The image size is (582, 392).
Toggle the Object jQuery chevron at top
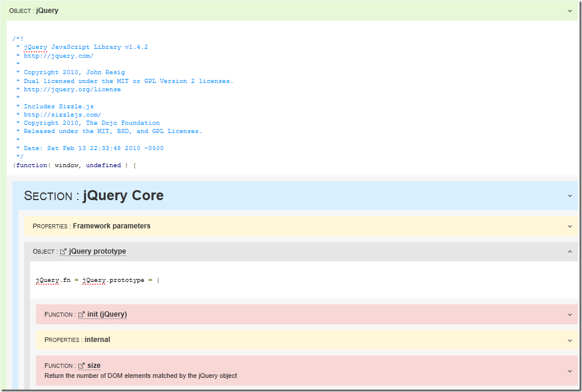(569, 11)
